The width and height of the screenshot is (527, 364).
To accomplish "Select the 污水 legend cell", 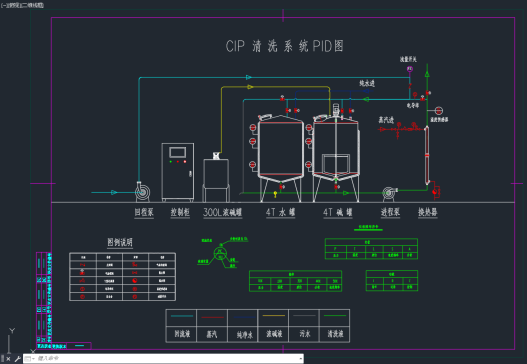I will click(x=305, y=334).
